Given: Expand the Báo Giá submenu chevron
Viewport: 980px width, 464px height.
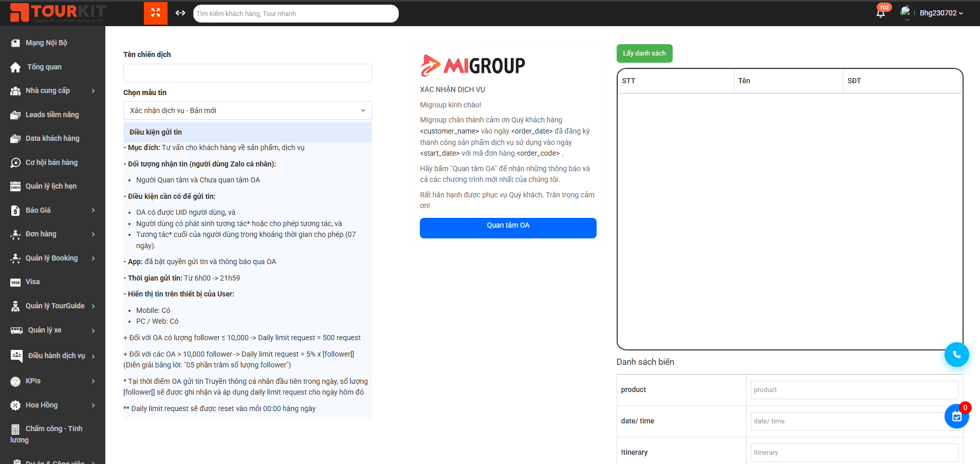Looking at the screenshot, I should tap(93, 210).
